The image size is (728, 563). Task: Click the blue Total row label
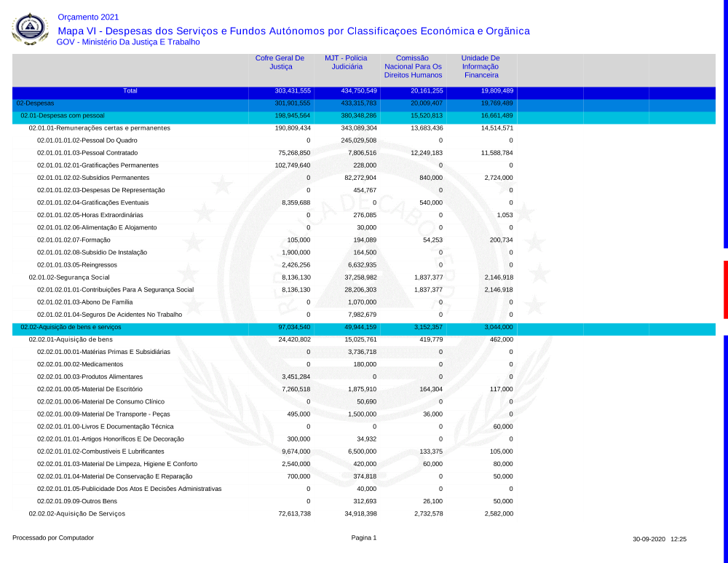(x=130, y=91)
